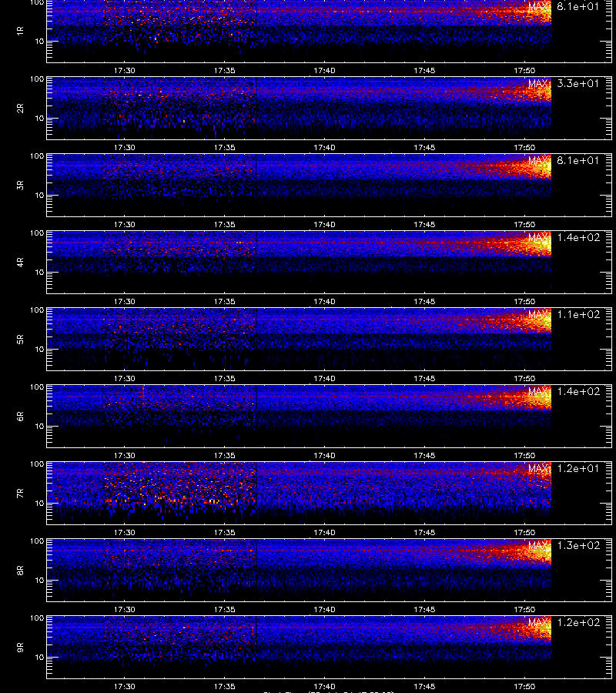Viewport: 616px width, 693px height.
Task: Select MAX value 8.1e+01 in 3R panel
Action: coord(578,160)
